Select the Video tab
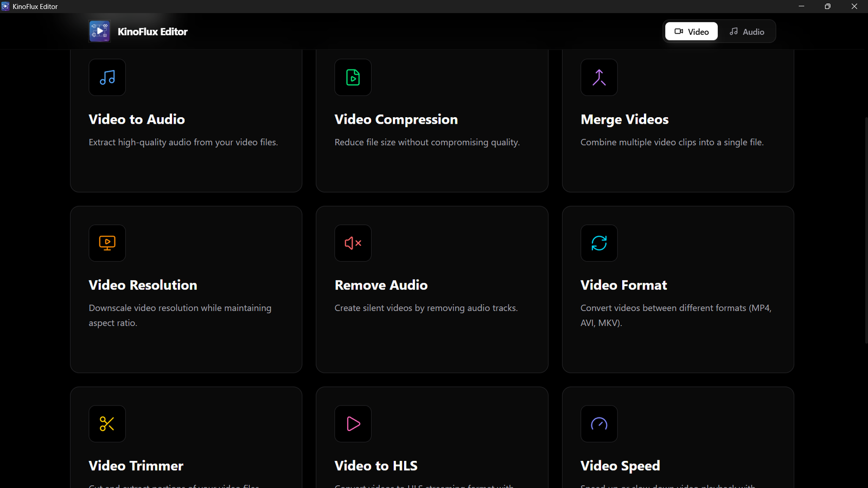Image resolution: width=868 pixels, height=488 pixels. pyautogui.click(x=691, y=31)
